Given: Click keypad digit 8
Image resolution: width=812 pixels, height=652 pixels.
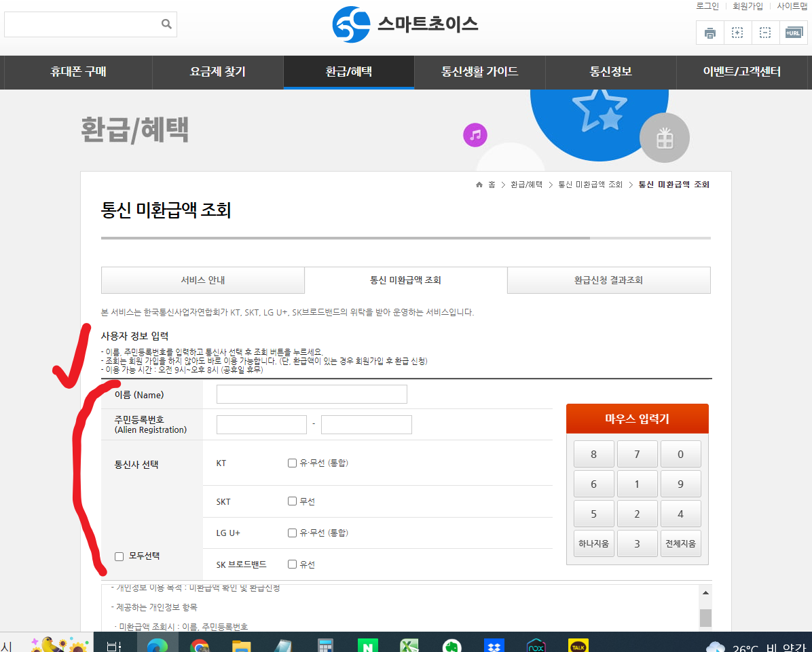Looking at the screenshot, I should point(594,454).
